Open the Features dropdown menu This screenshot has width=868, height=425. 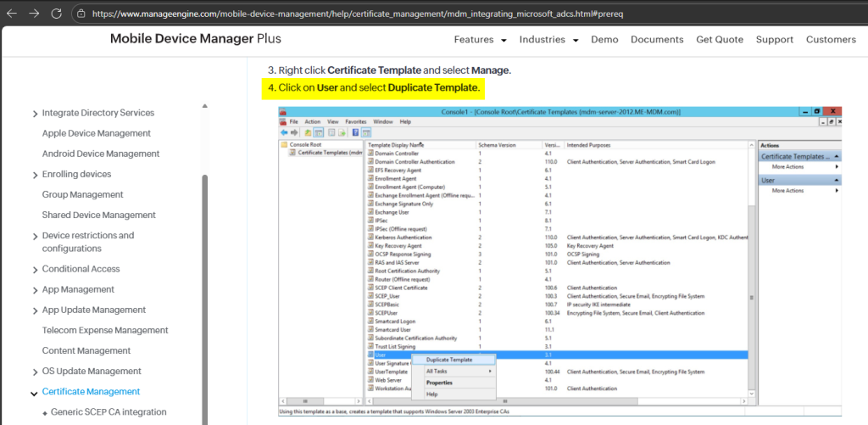coord(480,40)
